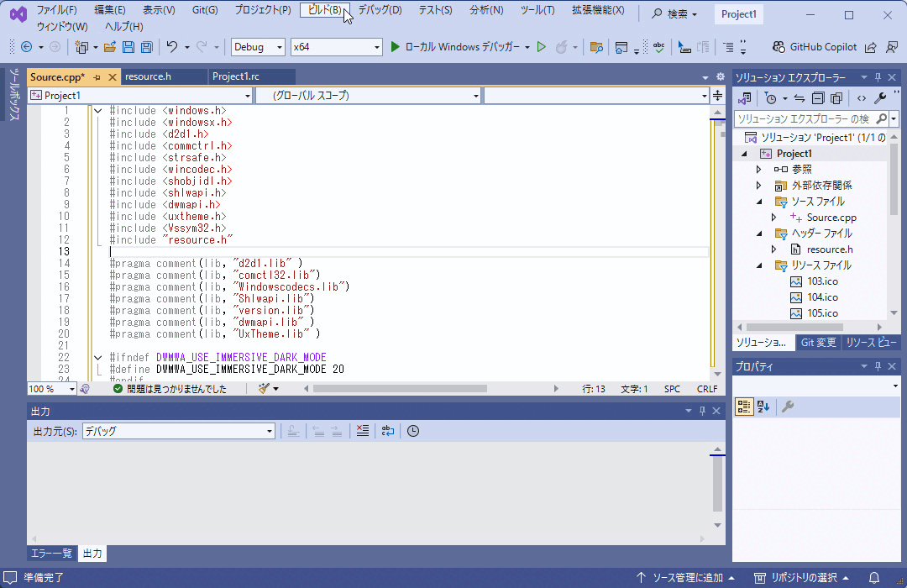
Task: Clear all output with the clear icon
Action: pyautogui.click(x=362, y=431)
